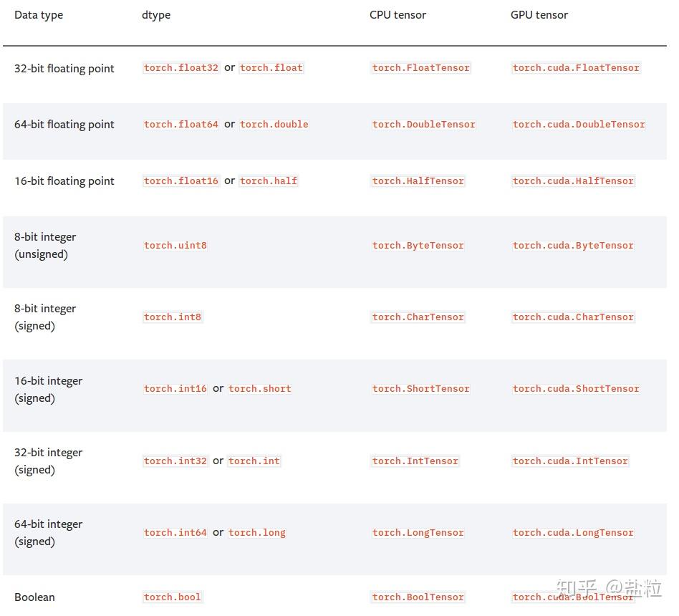The height and width of the screenshot is (616, 679).
Task: Click the torch.int8 dtype code
Action: pyautogui.click(x=173, y=317)
